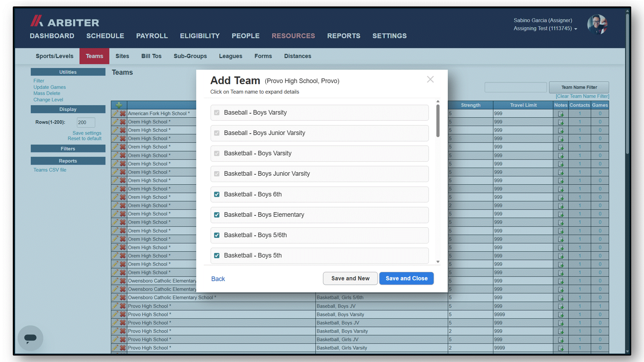Screen dimensions: 644x362
Task: Switch to the Sports/Levels tab
Action: coord(55,56)
